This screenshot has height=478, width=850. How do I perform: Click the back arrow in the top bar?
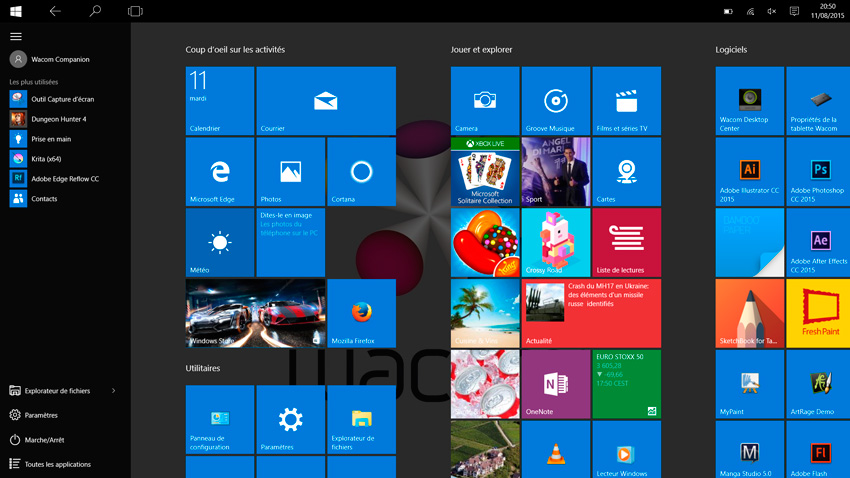click(55, 11)
